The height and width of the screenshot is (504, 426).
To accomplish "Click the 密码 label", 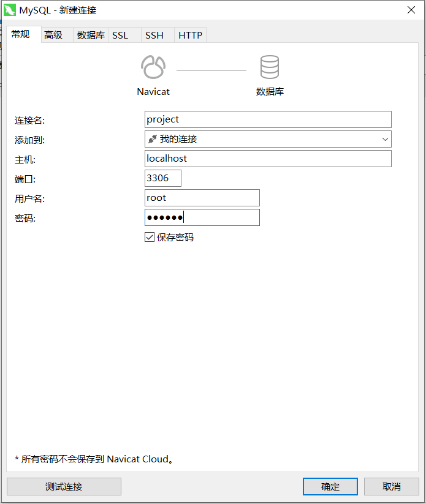I will (x=25, y=219).
